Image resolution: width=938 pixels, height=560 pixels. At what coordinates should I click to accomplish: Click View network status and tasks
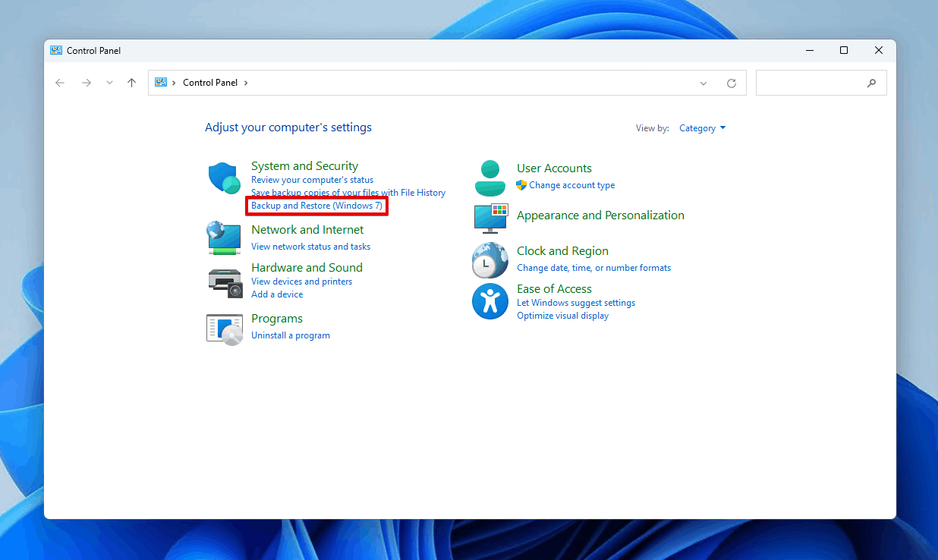click(310, 247)
